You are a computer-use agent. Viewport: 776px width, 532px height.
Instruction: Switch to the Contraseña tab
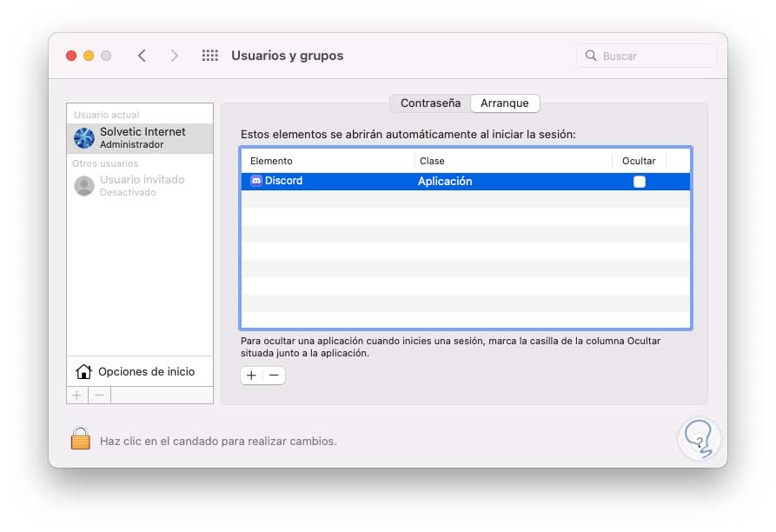pyautogui.click(x=430, y=103)
